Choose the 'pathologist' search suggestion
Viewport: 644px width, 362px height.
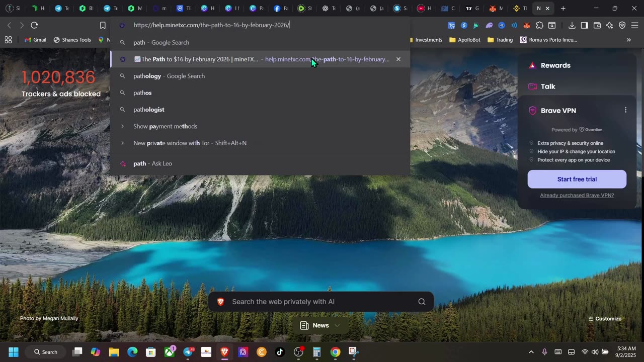[x=260, y=110]
